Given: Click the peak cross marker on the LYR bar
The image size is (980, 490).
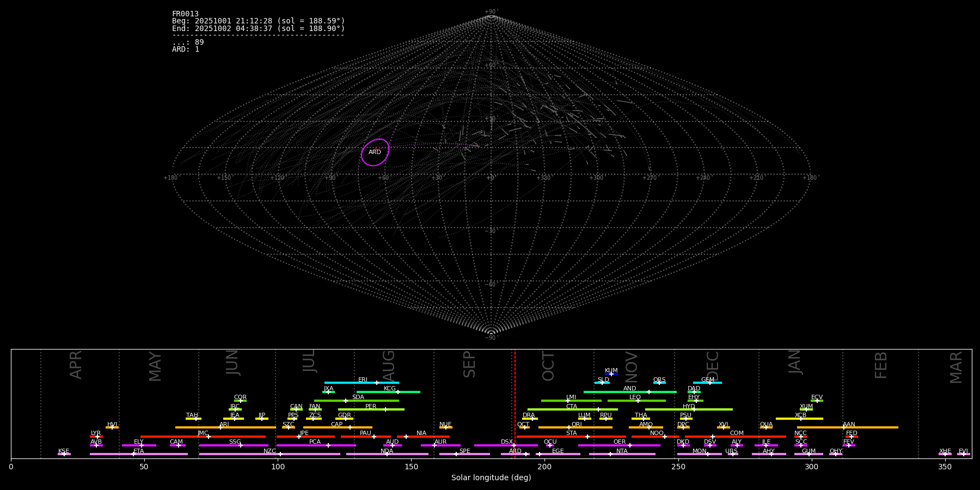Looking at the screenshot, I should 97,437.
